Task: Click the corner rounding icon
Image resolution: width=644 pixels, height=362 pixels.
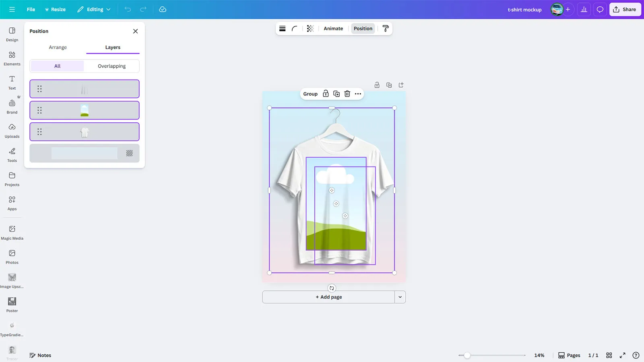Action: click(x=295, y=29)
